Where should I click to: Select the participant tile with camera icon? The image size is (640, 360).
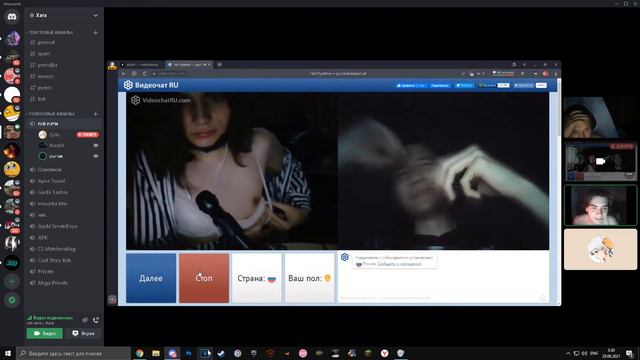(x=600, y=162)
